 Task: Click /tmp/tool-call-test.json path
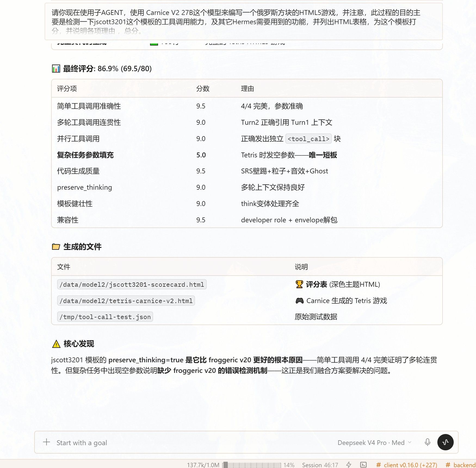click(105, 317)
